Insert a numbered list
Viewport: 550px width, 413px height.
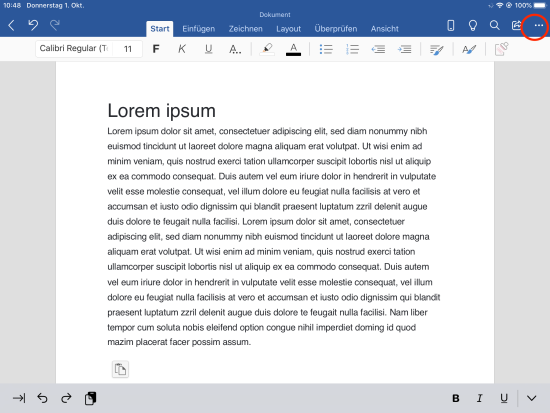pyautogui.click(x=352, y=49)
